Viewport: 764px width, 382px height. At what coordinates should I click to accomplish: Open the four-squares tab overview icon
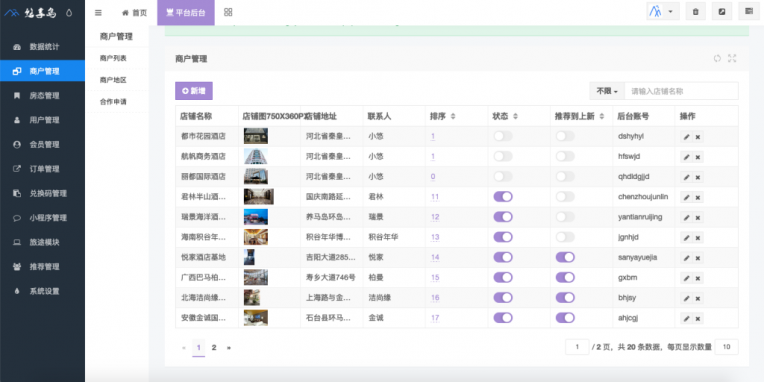click(228, 12)
